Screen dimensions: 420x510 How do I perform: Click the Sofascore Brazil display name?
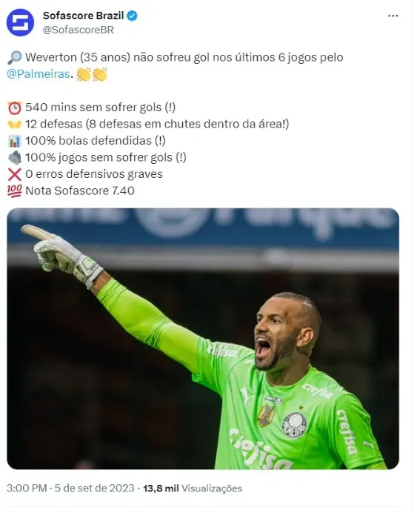[83, 16]
